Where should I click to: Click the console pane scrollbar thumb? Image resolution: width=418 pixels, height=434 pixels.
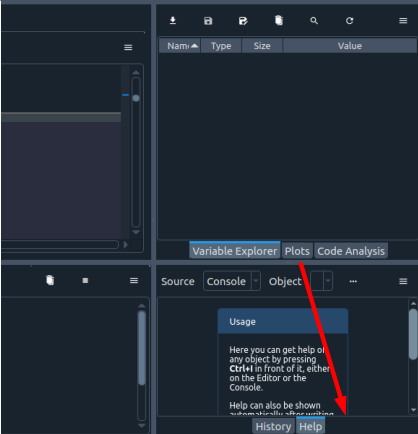point(142,348)
